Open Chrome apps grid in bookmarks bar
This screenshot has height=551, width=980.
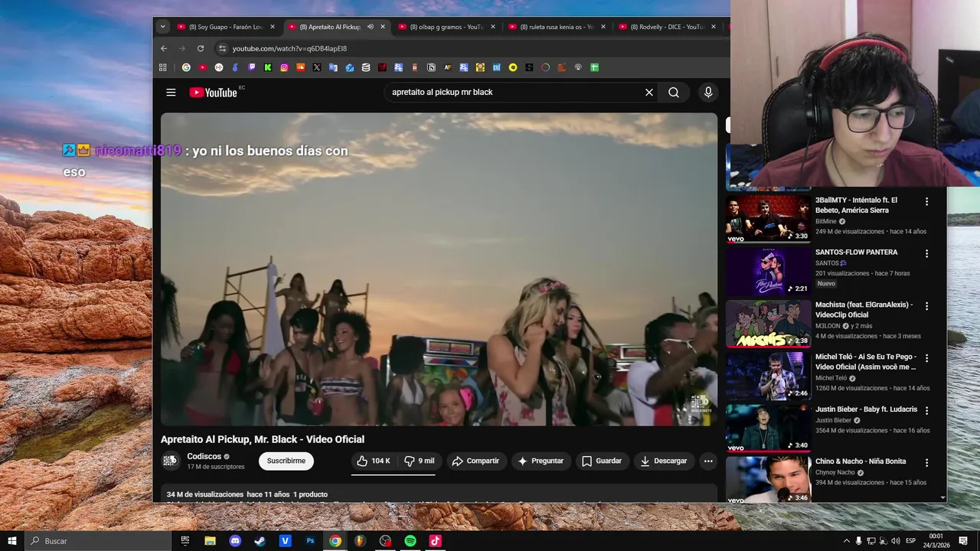[x=163, y=67]
